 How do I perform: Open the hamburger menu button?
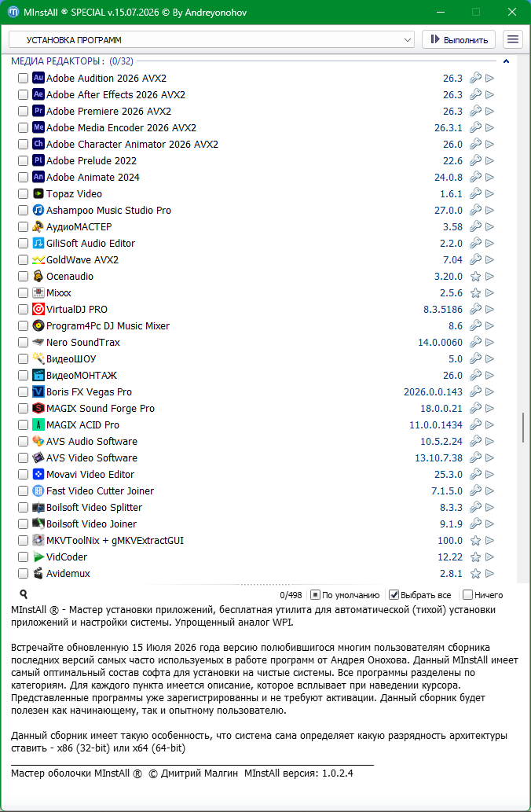[512, 40]
